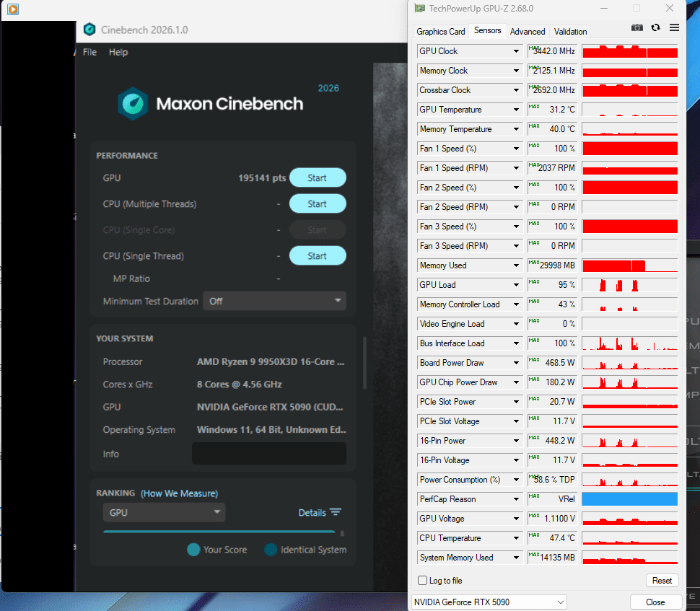Image resolution: width=700 pixels, height=611 pixels.
Task: Open the Validation tab
Action: [570, 32]
